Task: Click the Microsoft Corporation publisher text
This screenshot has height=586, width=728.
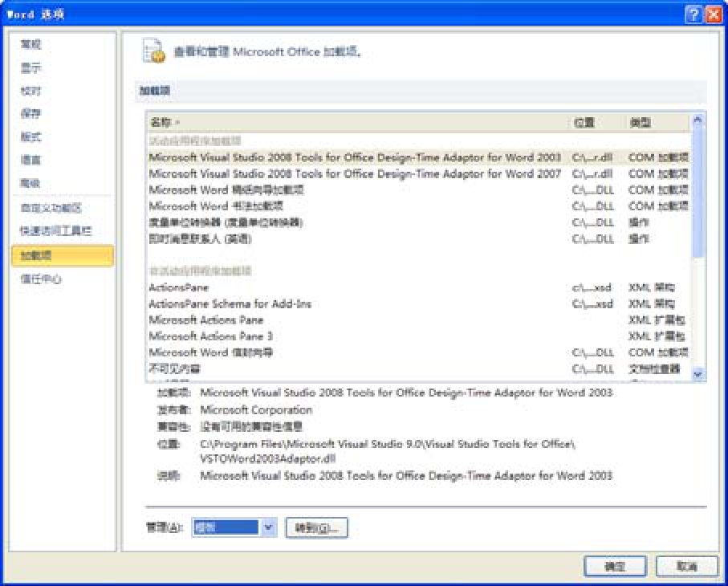Action: click(x=256, y=410)
